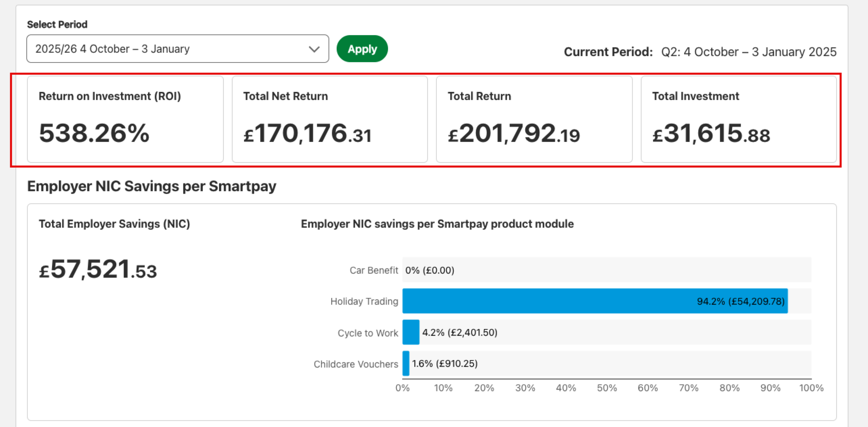Image resolution: width=868 pixels, height=427 pixels.
Task: Click the 'Holiday Trading' chart label
Action: click(x=364, y=301)
